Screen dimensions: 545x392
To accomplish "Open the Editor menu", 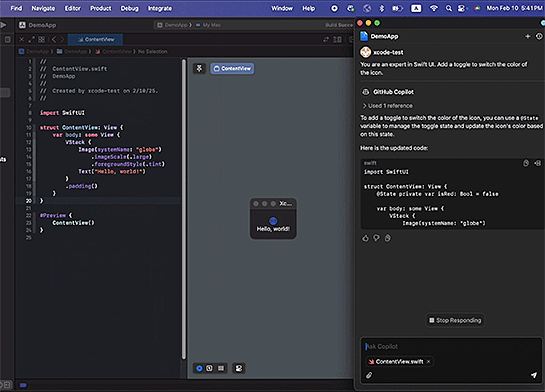I will coord(72,8).
